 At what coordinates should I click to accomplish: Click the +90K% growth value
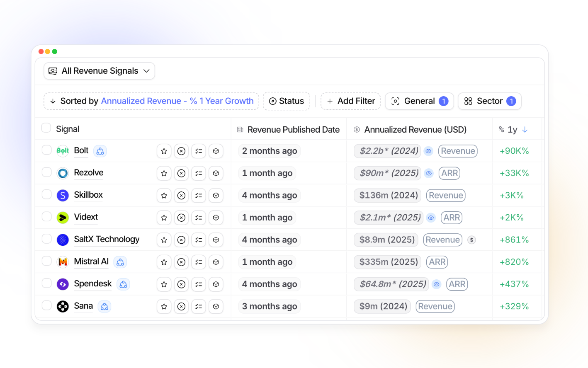[514, 151]
